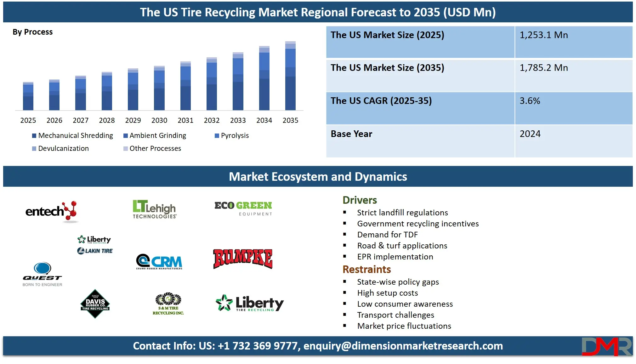
Task: Click the 'Market Ecosystem and Dynamics' banner title
Action: 318,177
